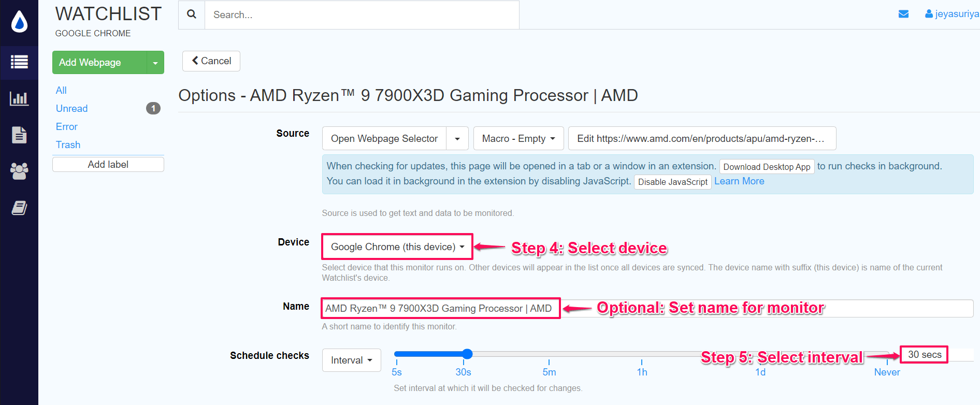Image resolution: width=980 pixels, height=405 pixels.
Task: Open the Watchlist list view from sidebar
Action: coord(19,62)
